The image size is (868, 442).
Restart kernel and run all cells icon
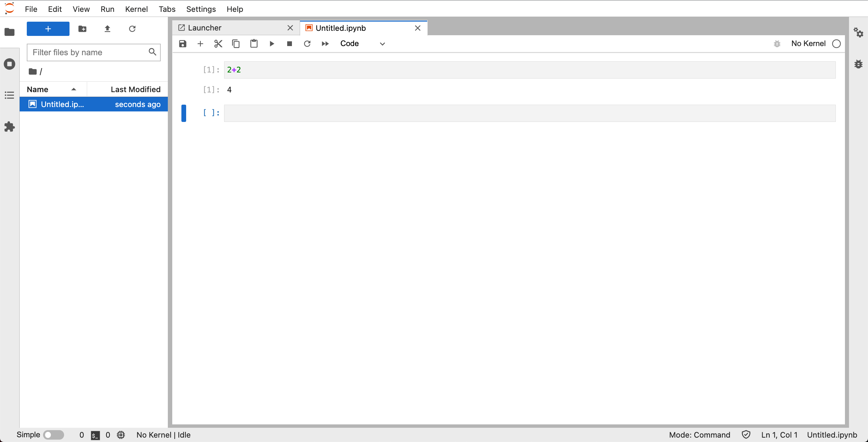[325, 43]
